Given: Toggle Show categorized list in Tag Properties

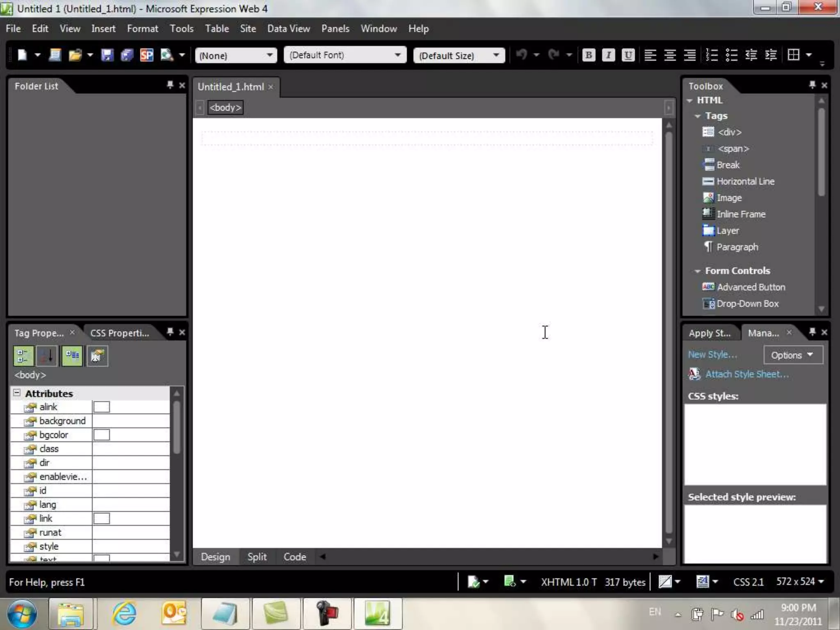Looking at the screenshot, I should (23, 356).
